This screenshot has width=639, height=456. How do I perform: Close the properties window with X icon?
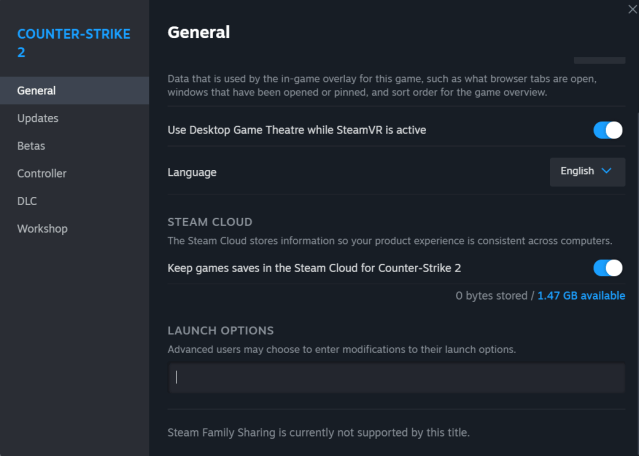[632, 9]
